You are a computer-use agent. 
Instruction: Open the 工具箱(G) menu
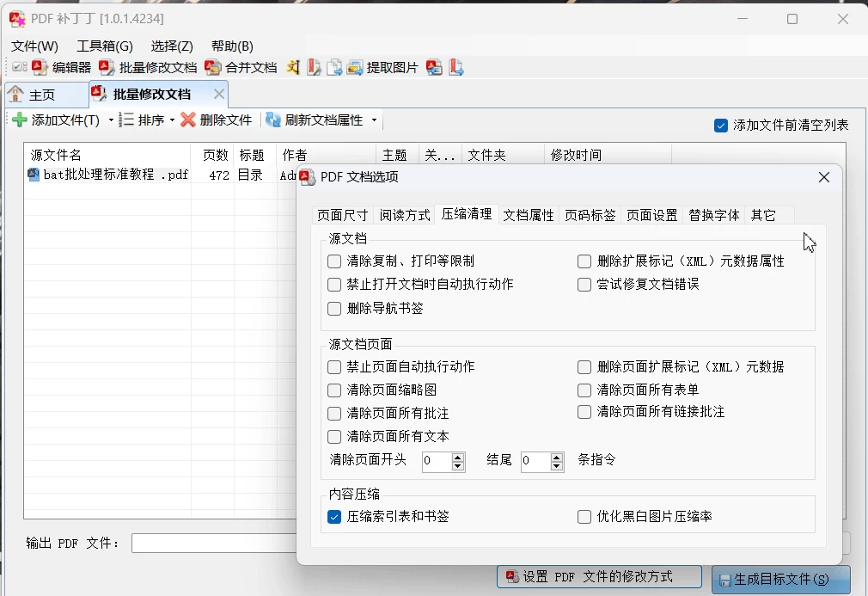[x=105, y=46]
